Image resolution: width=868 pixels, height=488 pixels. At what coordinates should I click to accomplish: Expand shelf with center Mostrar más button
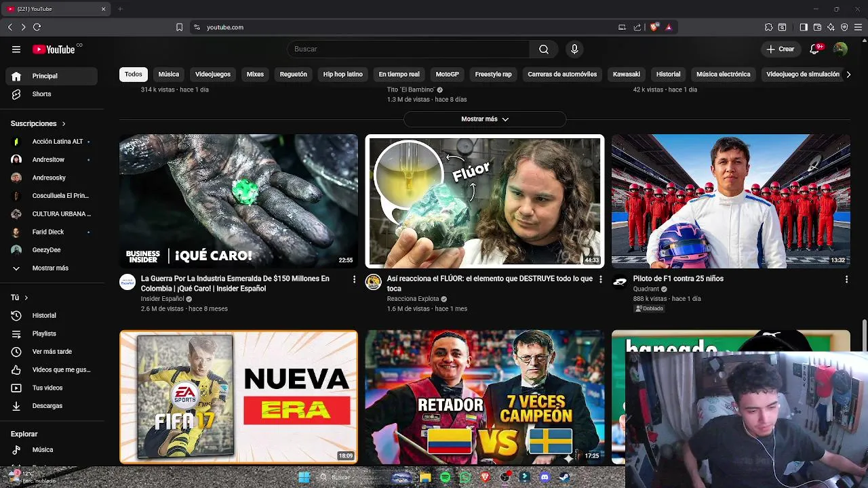point(485,119)
